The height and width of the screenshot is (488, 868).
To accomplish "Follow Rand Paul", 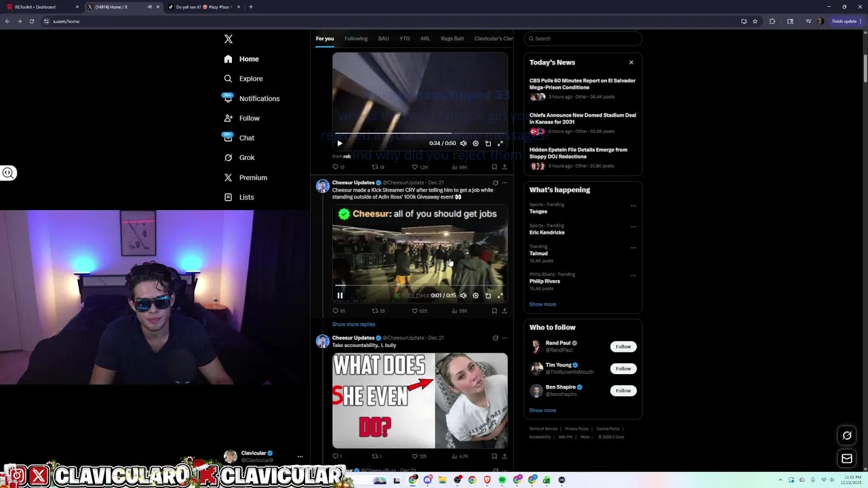I will (623, 346).
